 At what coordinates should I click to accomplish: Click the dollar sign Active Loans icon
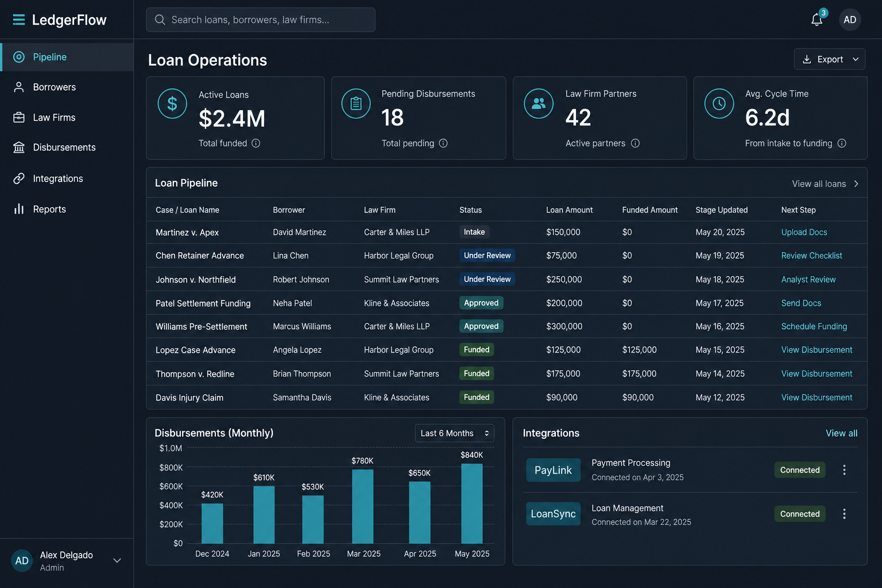(x=172, y=103)
